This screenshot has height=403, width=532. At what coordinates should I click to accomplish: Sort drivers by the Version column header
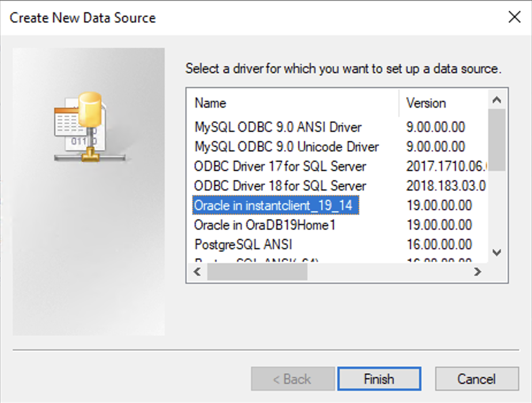(x=443, y=103)
